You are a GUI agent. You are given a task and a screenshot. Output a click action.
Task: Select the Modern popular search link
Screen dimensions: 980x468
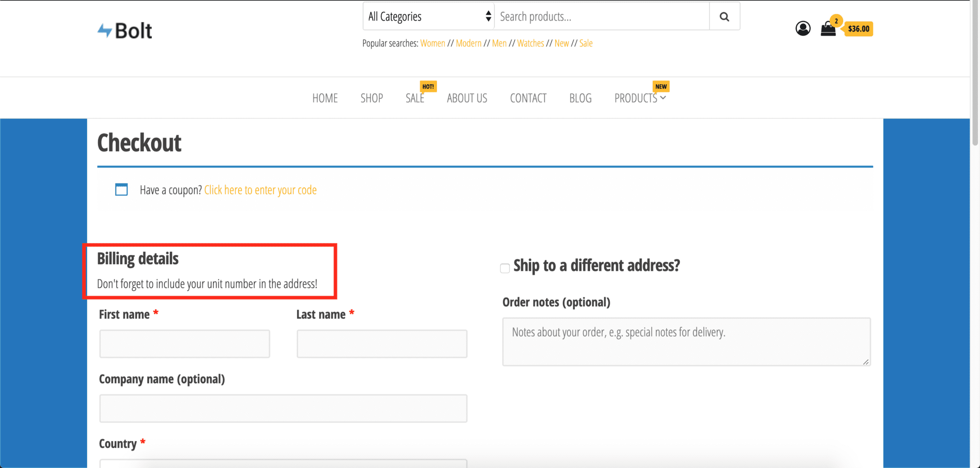click(468, 43)
